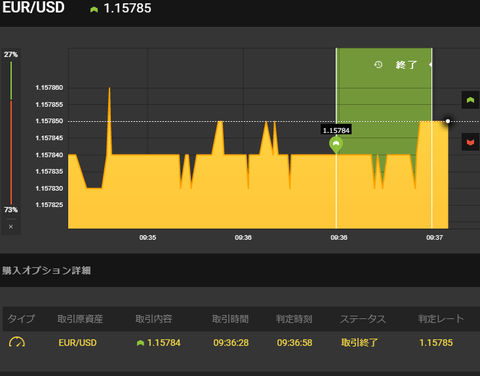Screen dimensions: 480x376
Task: Click the 取引内容 column header
Action: (x=154, y=319)
